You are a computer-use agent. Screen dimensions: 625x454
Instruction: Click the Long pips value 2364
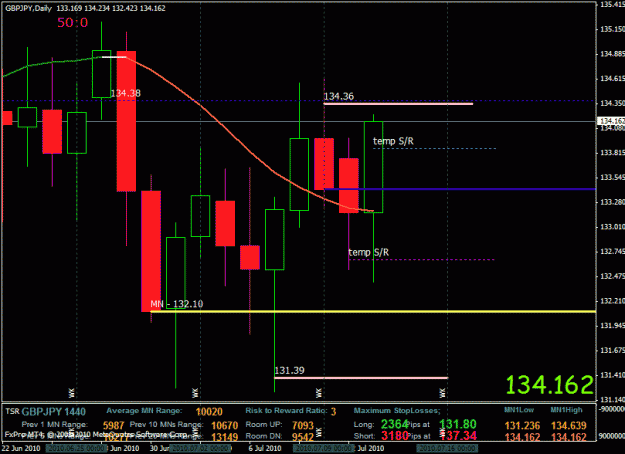tap(395, 424)
